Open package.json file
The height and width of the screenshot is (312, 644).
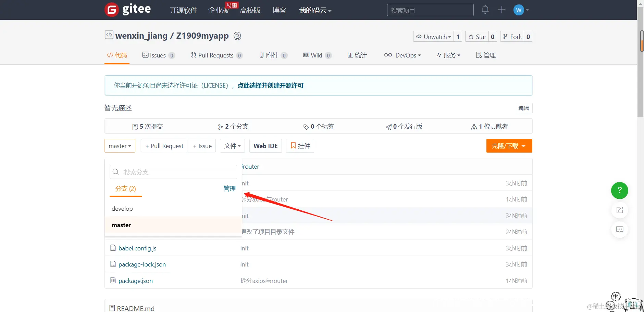click(x=136, y=281)
